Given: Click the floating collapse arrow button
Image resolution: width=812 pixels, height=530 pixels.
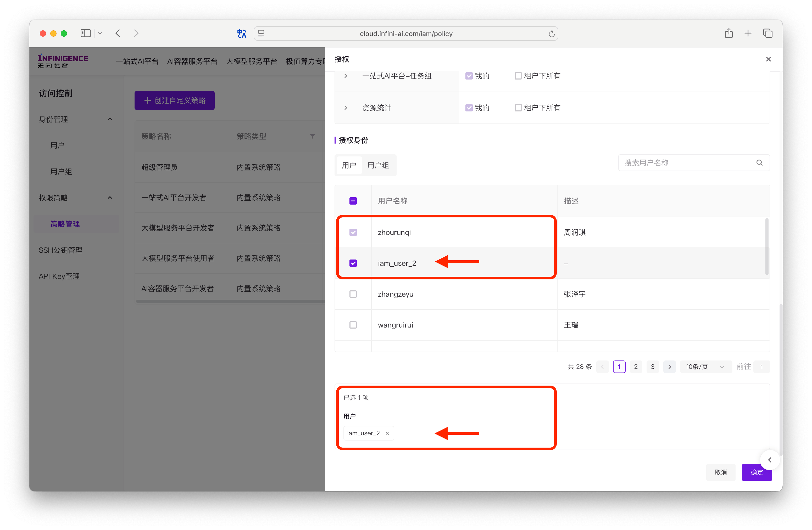Looking at the screenshot, I should 770,460.
